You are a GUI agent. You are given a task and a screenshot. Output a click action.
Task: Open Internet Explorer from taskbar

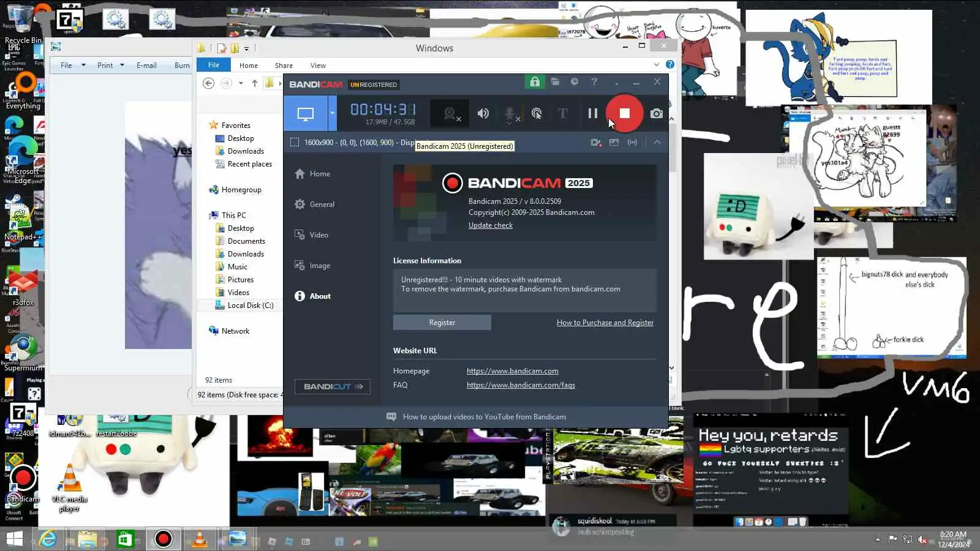click(48, 539)
